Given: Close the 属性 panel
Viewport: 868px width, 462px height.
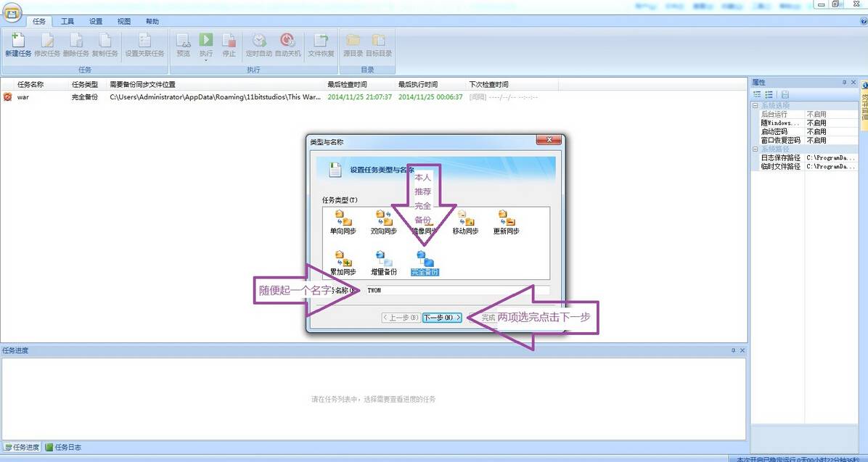Looking at the screenshot, I should pos(853,83).
